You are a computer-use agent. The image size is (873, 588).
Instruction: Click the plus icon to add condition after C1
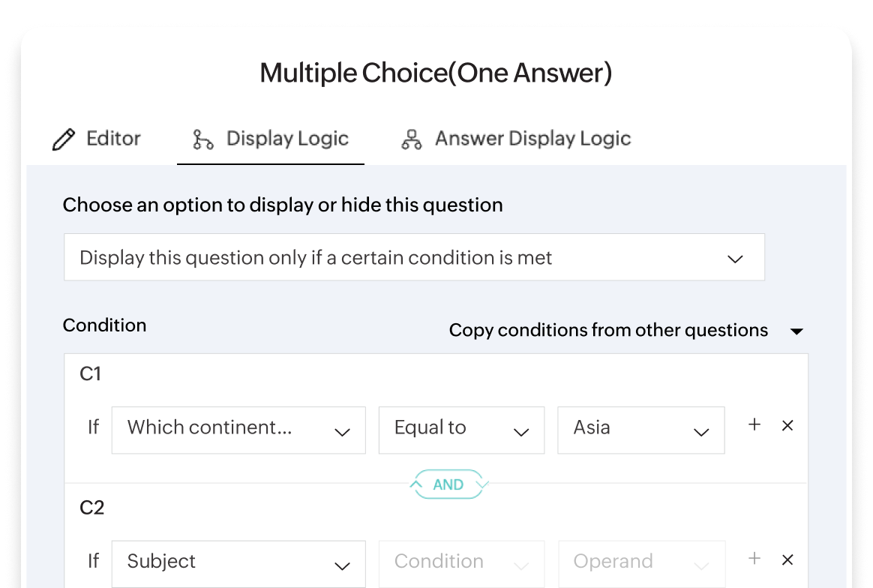pos(754,424)
